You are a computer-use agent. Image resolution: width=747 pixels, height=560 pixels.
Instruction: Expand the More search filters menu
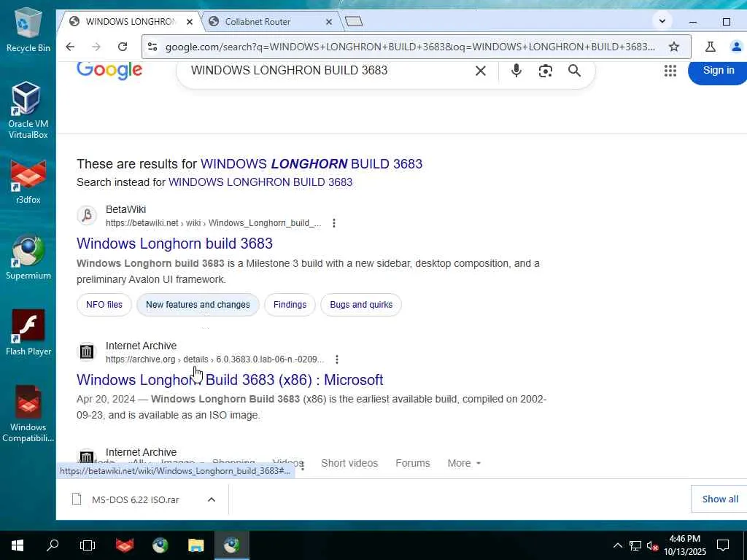[464, 463]
